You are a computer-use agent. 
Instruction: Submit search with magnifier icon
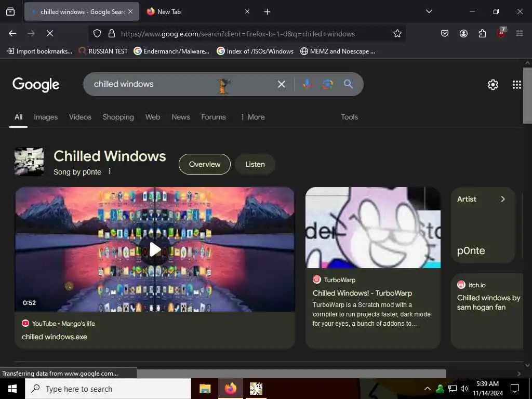[x=348, y=84]
